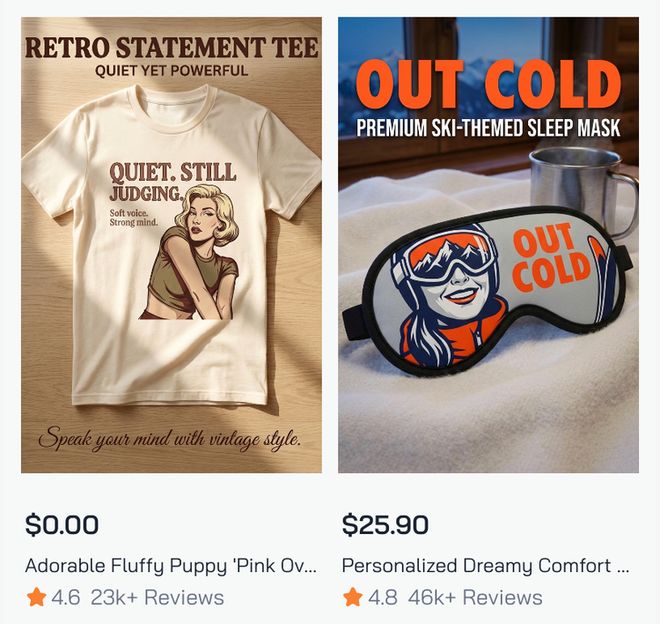This screenshot has width=660, height=624.
Task: Click the large orange 'OUT COLD' headline
Action: tap(488, 85)
